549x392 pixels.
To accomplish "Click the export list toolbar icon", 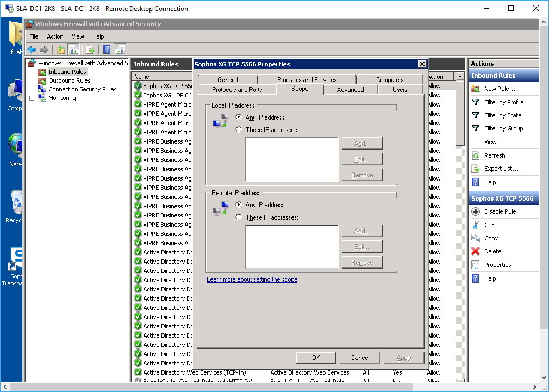I will pyautogui.click(x=90, y=49).
